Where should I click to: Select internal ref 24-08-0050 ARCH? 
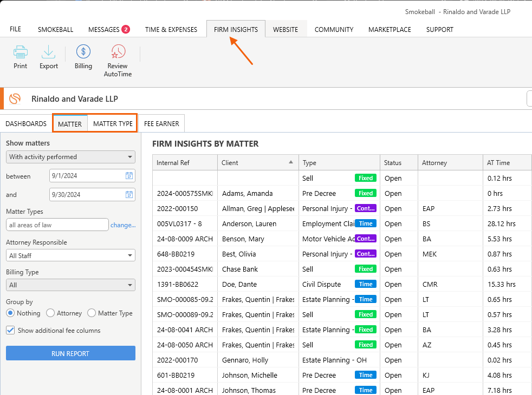185,345
